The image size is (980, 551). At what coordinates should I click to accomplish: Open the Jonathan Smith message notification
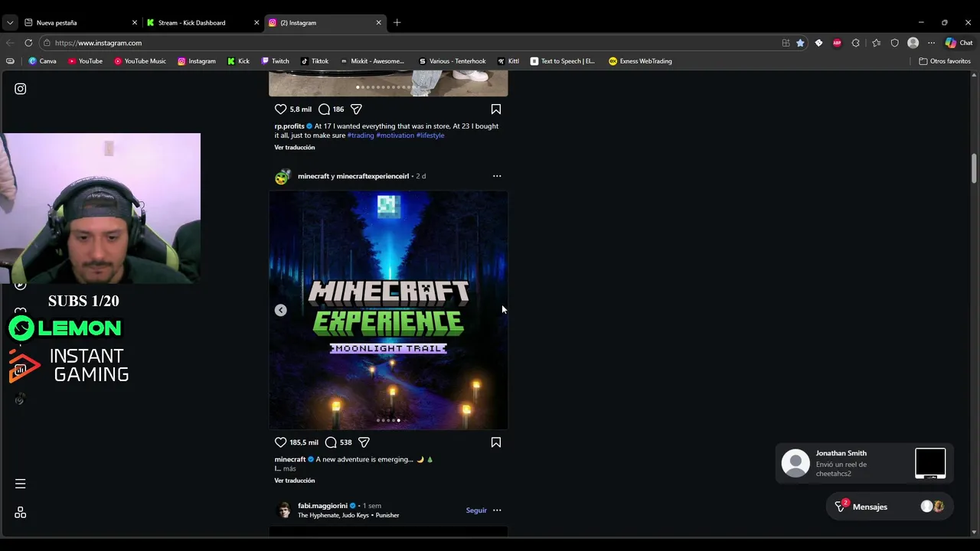[x=864, y=463]
